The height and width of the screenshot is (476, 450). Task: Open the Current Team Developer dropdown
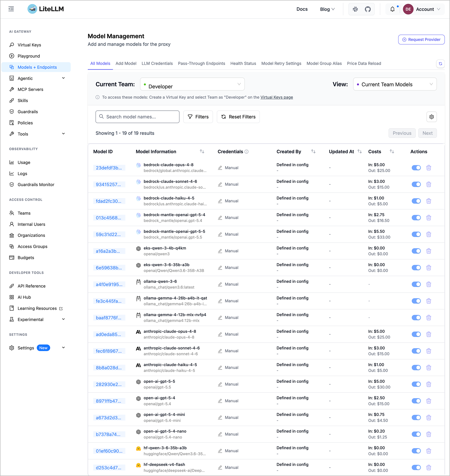(192, 84)
